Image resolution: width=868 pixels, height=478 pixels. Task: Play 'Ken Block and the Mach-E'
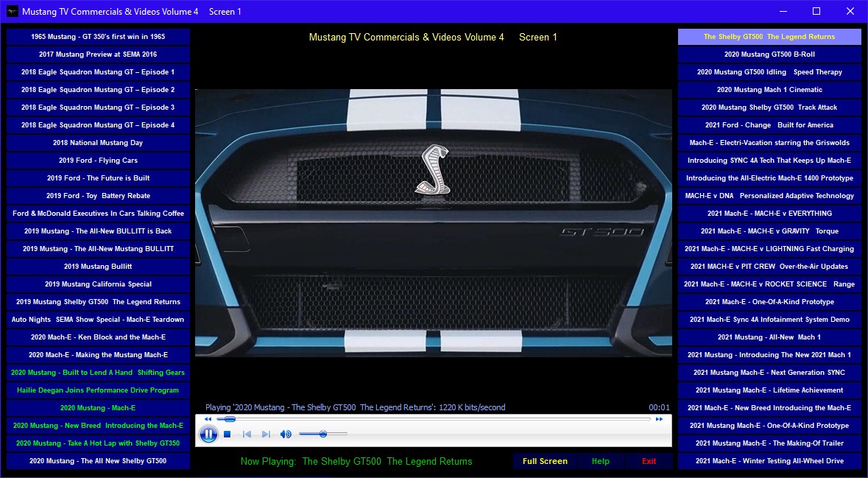point(98,337)
